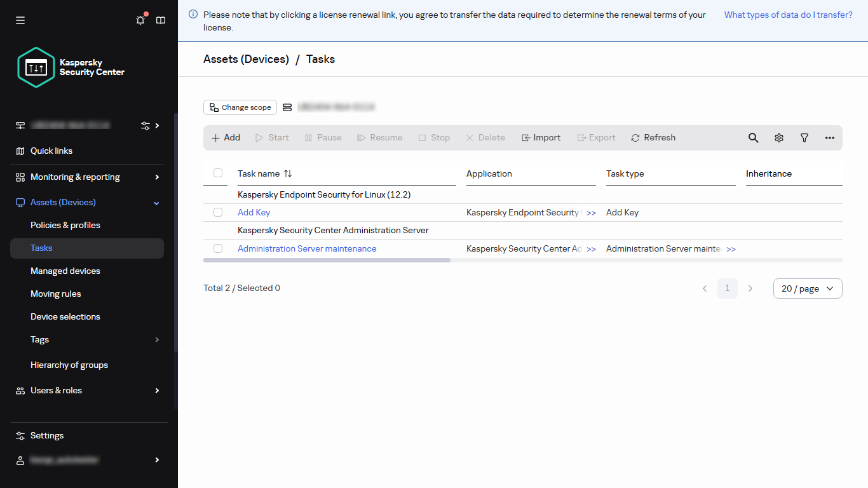The height and width of the screenshot is (488, 868).
Task: Open the Administration Server maintenance task link
Action: (307, 248)
